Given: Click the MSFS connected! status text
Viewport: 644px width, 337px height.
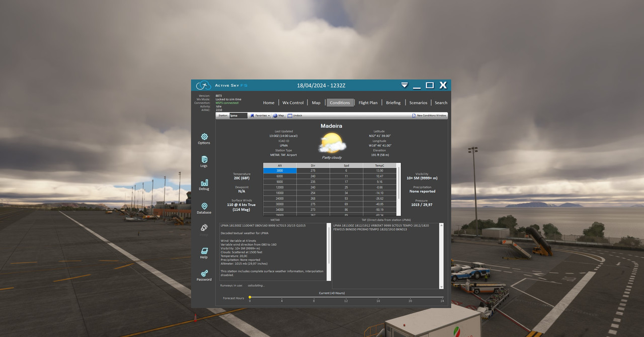Looking at the screenshot, I should click(227, 103).
